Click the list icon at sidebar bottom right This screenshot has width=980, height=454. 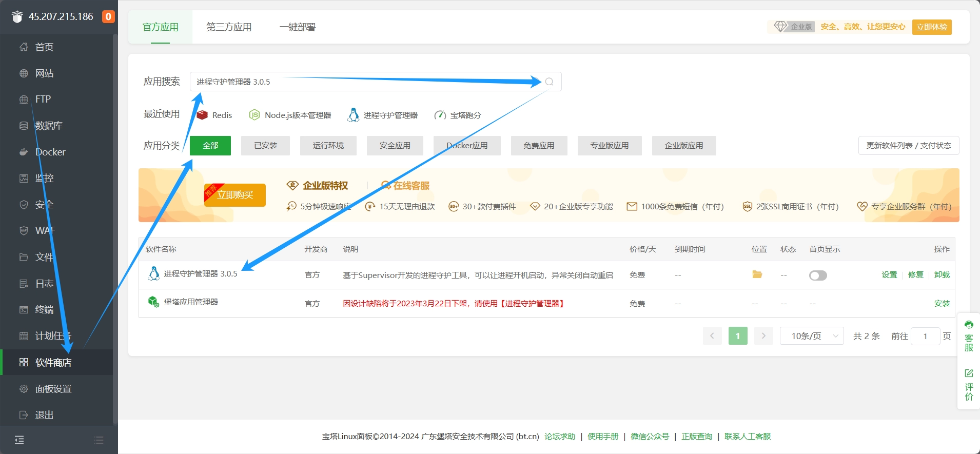99,440
